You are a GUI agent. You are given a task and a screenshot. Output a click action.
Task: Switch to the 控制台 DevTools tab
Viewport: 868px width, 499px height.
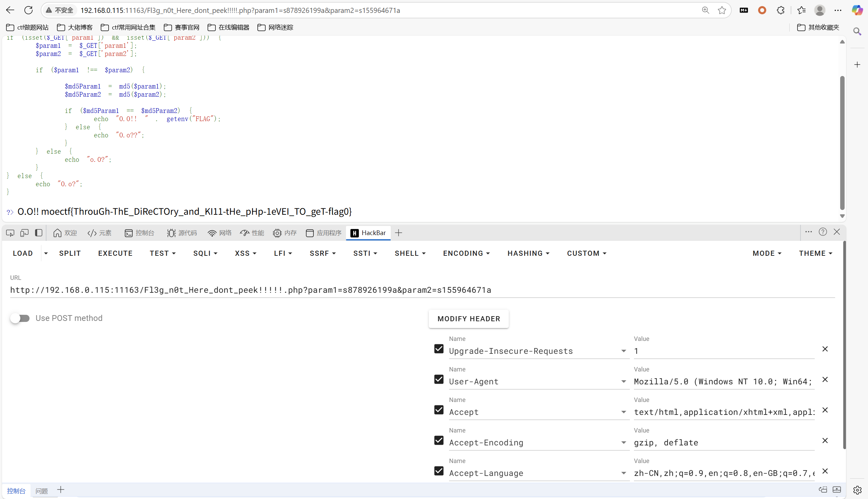[139, 233]
